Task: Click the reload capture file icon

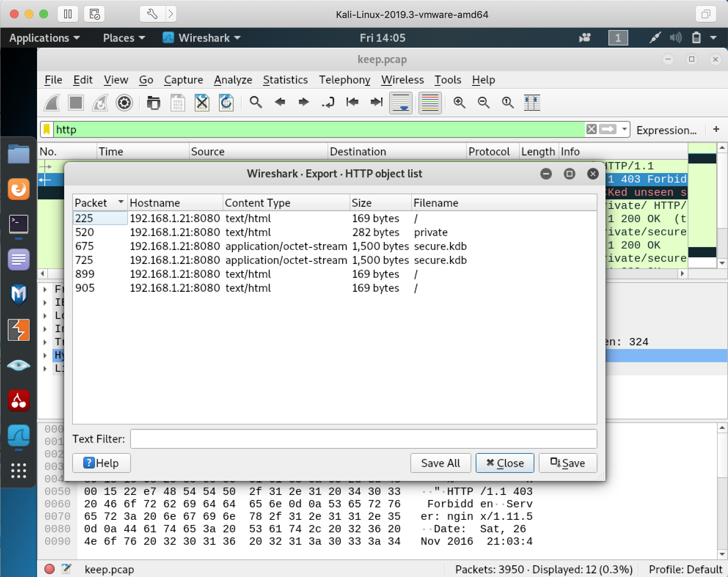Action: click(x=226, y=103)
